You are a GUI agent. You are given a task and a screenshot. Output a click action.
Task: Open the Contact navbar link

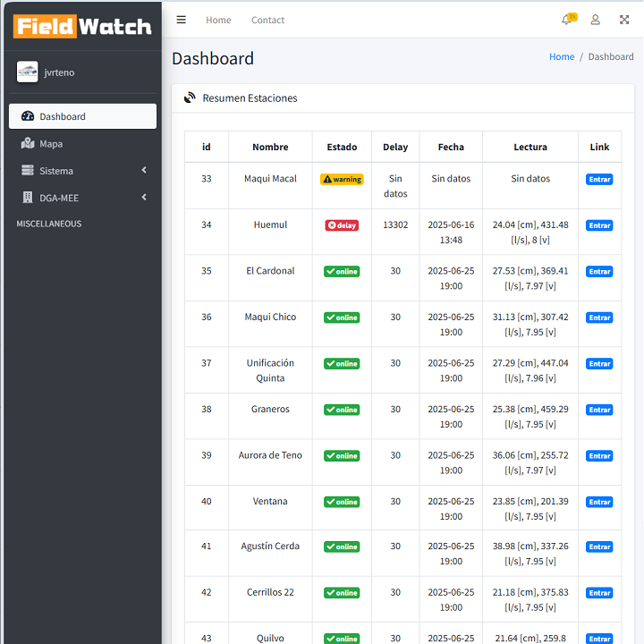coord(267,20)
